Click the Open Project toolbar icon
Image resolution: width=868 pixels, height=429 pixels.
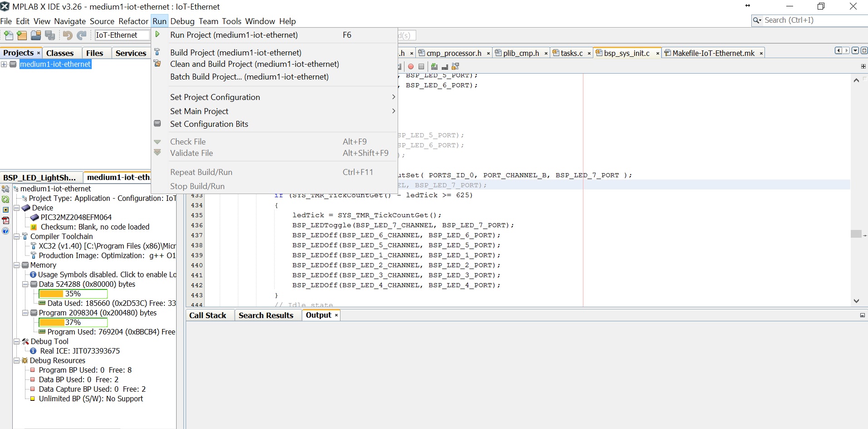pyautogui.click(x=36, y=35)
